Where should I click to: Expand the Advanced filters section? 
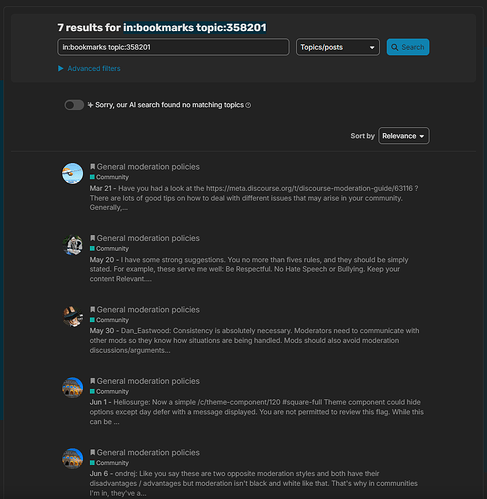click(x=89, y=68)
